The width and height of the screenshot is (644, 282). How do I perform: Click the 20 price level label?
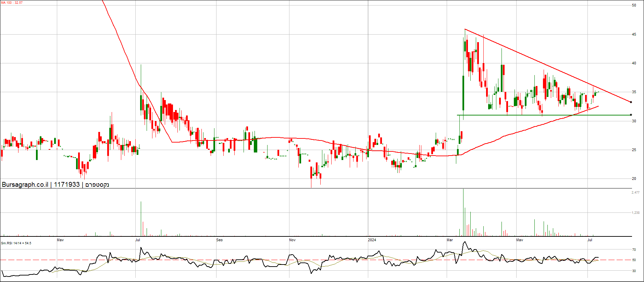click(634, 179)
